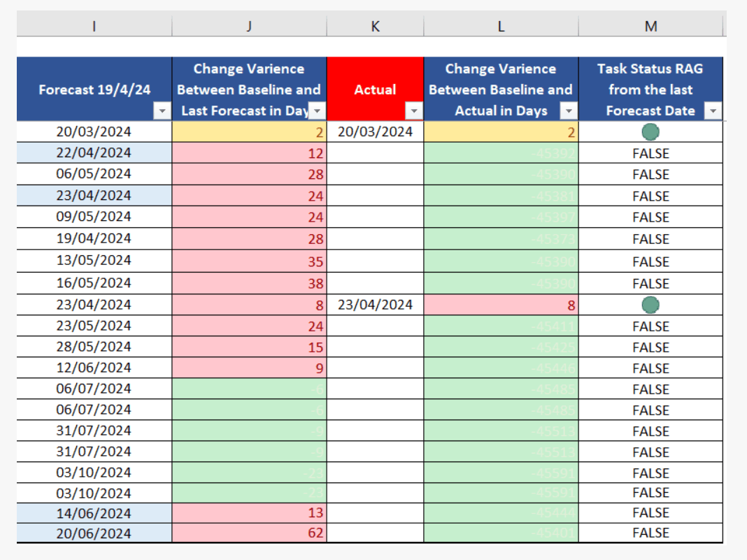Screen dimensions: 747x560
Task: Select the green cell showing -45446
Action: pos(501,368)
